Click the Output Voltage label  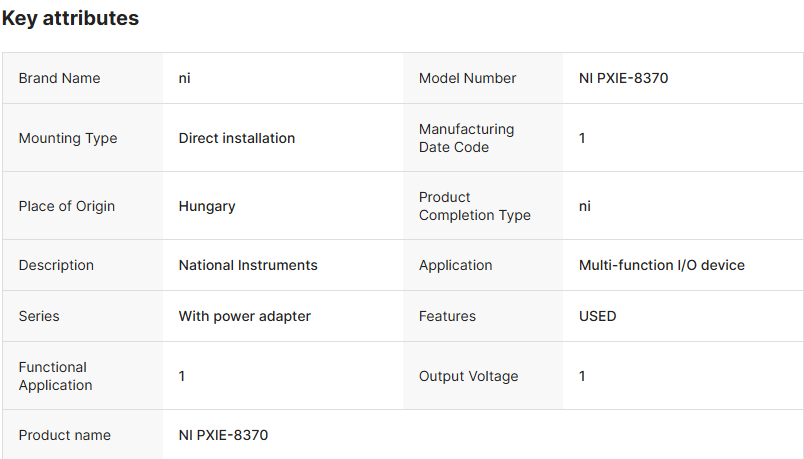(x=468, y=376)
